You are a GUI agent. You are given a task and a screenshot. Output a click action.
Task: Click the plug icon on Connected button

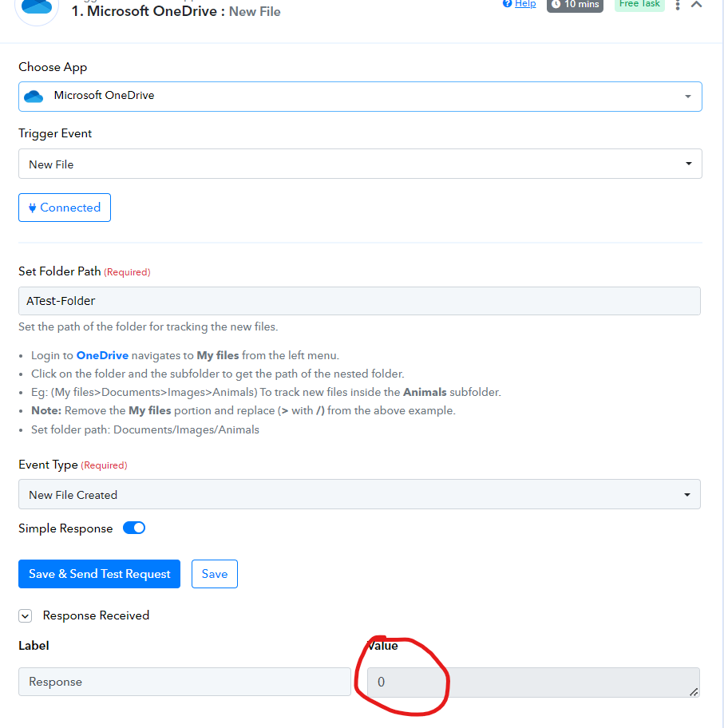click(32, 208)
